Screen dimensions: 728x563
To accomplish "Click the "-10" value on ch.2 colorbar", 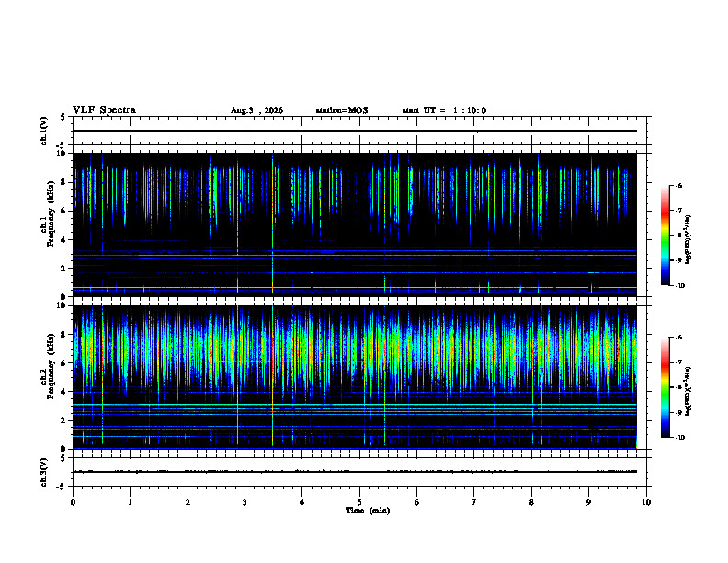I will [x=679, y=438].
